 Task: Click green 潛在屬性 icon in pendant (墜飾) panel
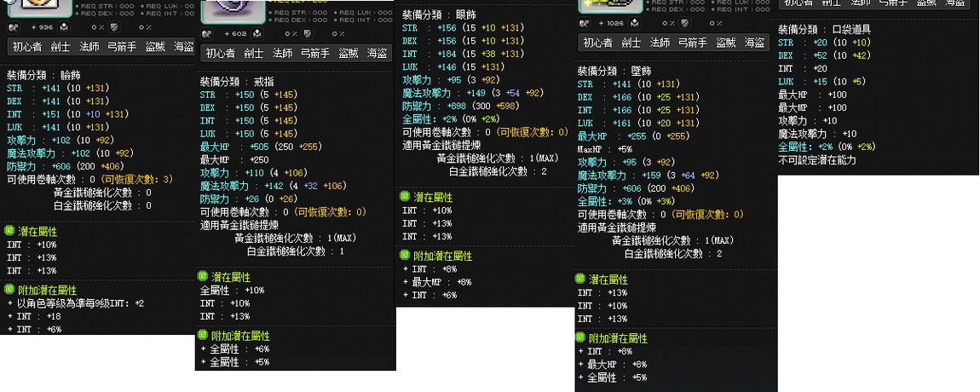point(581,279)
